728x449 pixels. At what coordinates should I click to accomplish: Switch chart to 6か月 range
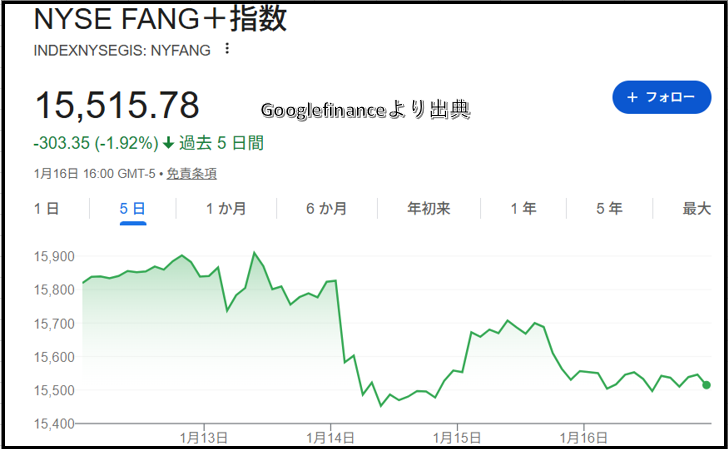point(326,209)
